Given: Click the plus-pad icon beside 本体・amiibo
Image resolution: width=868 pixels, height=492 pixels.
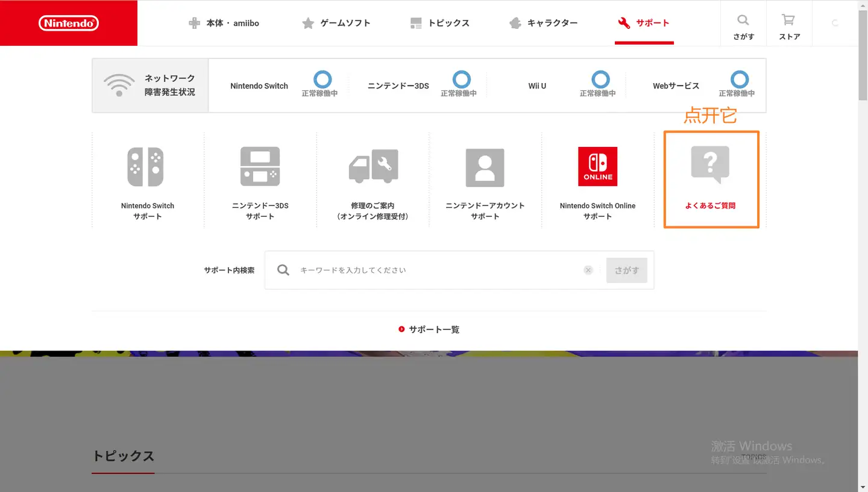Looking at the screenshot, I should [x=194, y=23].
